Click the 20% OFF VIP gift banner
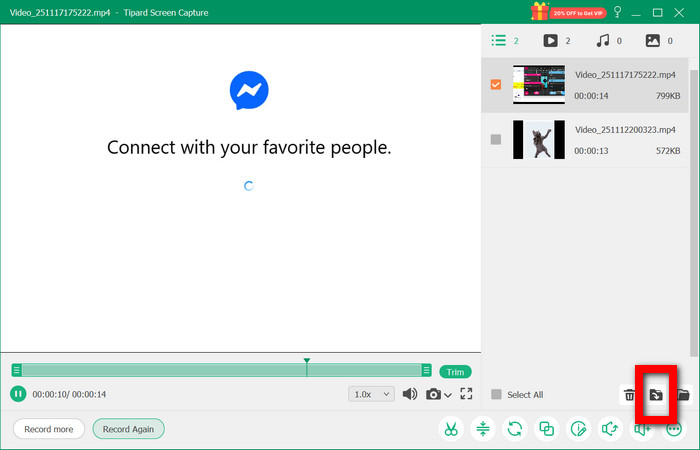The height and width of the screenshot is (450, 700). point(568,12)
